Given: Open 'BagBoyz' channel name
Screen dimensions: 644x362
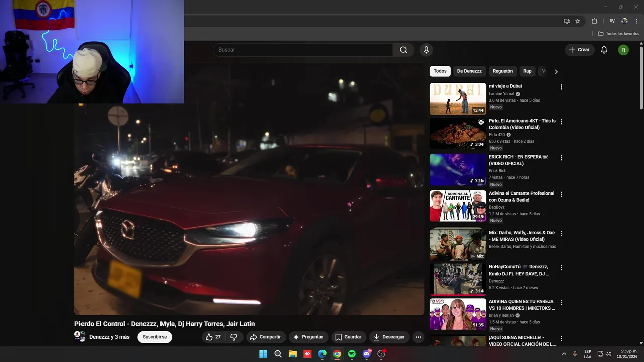Looking at the screenshot, I should coord(496,207).
